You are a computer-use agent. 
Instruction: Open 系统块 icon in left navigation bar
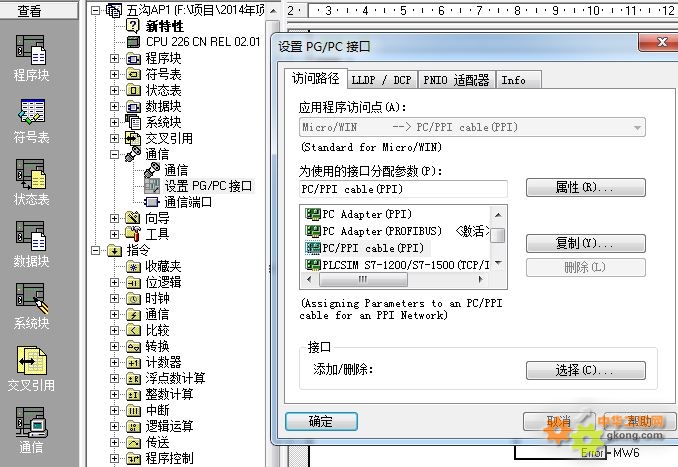coord(31,298)
